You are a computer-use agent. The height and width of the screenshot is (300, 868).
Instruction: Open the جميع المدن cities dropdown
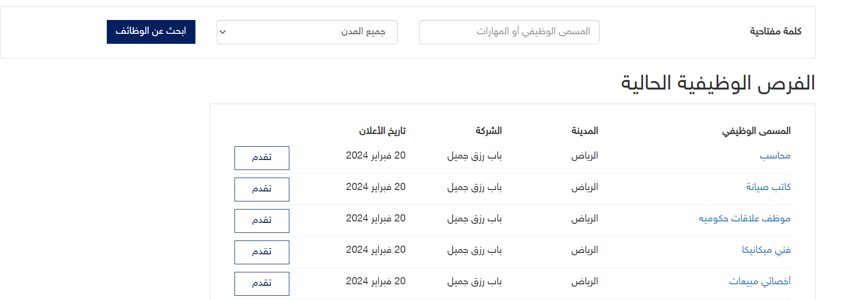pyautogui.click(x=307, y=32)
